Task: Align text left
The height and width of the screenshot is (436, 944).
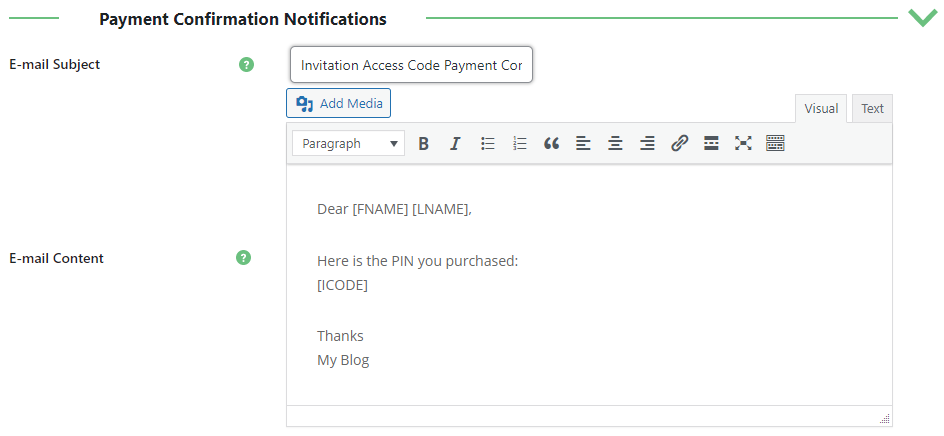Action: pos(583,143)
